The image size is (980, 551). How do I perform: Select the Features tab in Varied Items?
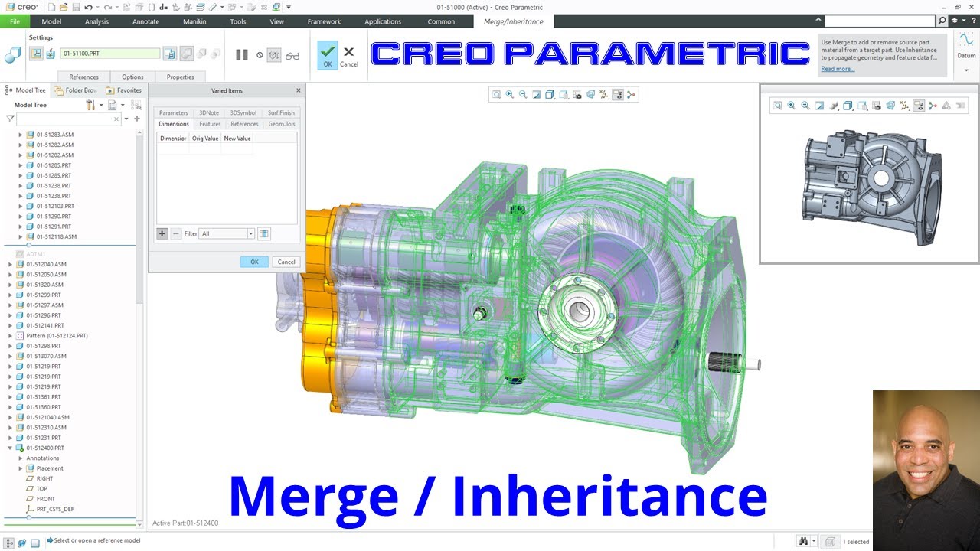[x=210, y=124]
